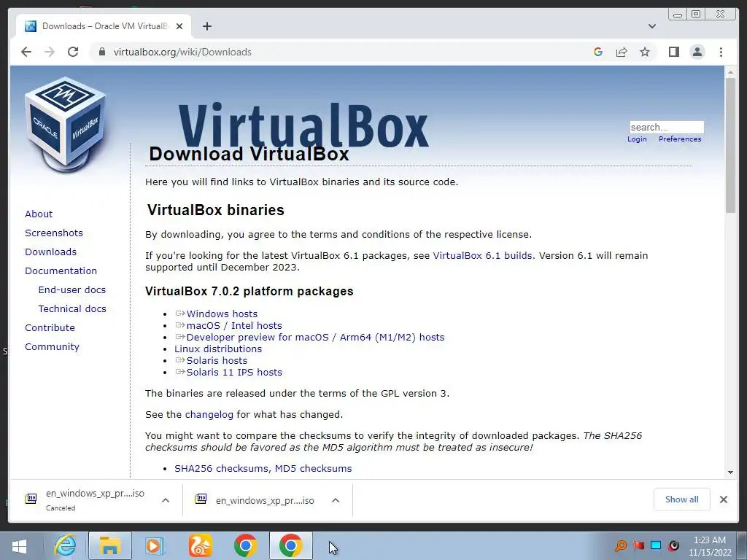View site information via padlock icon
This screenshot has width=747, height=560.
tap(101, 52)
